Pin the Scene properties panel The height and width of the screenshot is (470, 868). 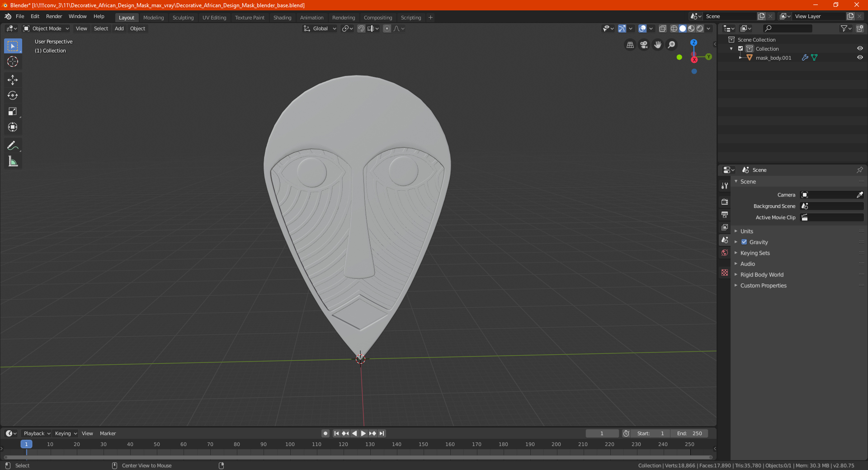coord(859,170)
